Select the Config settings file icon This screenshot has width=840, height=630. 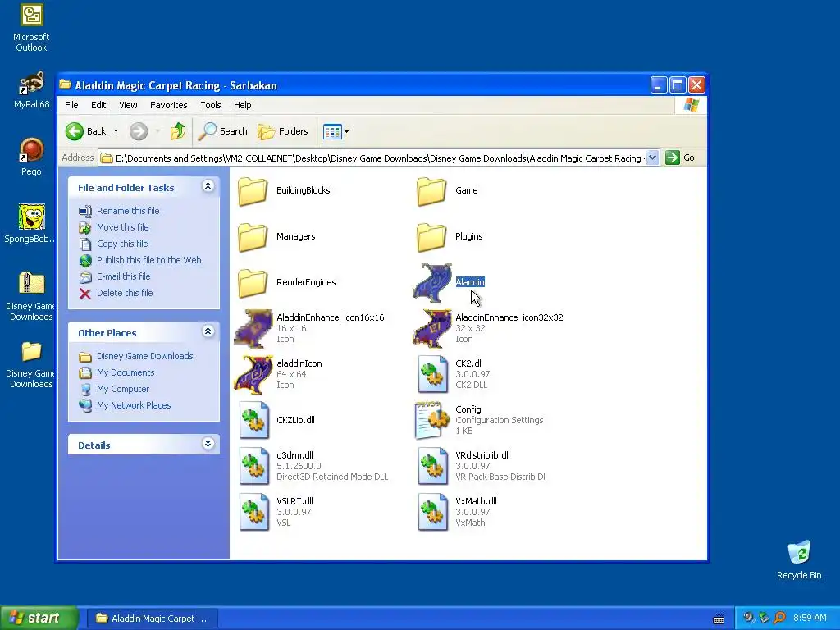(x=431, y=421)
